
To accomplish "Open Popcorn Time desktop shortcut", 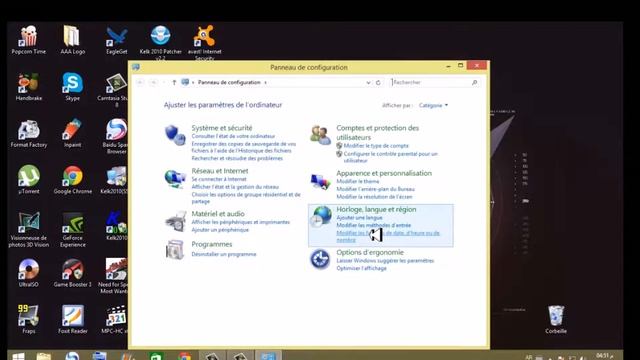I will click(x=29, y=40).
